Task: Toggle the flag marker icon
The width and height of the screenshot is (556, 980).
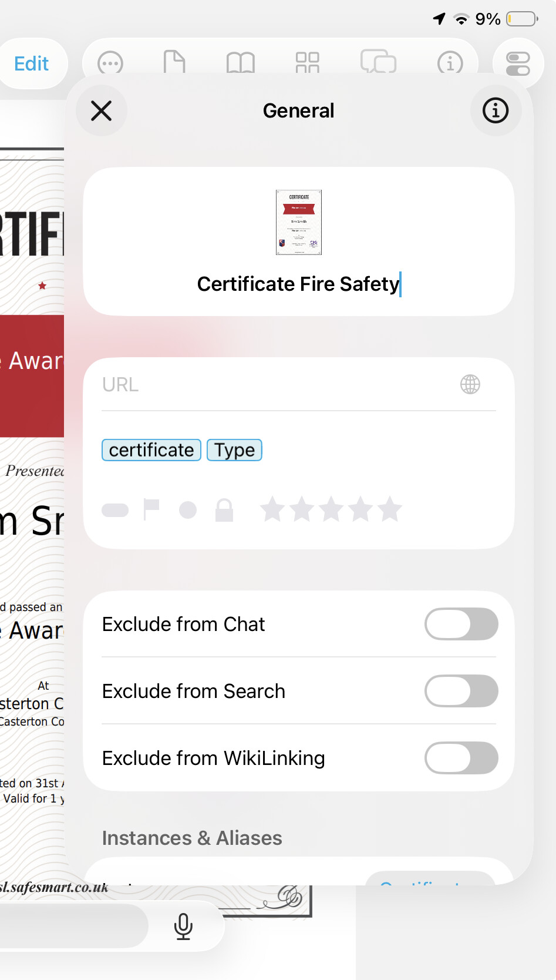Action: click(x=151, y=509)
